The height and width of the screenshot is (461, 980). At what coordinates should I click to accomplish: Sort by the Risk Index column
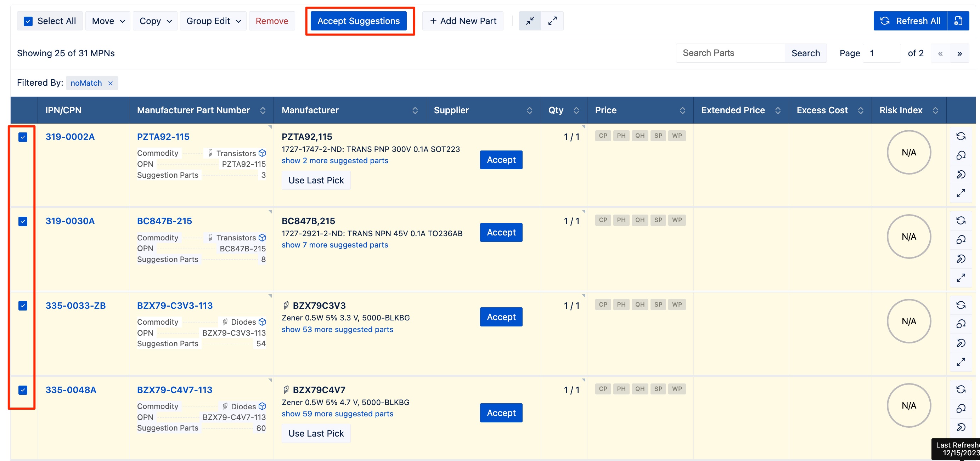(935, 110)
